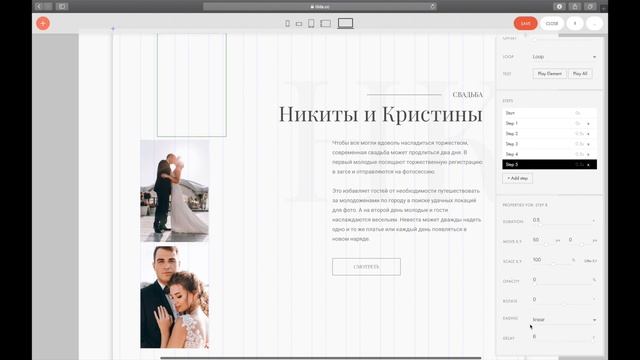Click the Move Y slider handle

click(582, 244)
